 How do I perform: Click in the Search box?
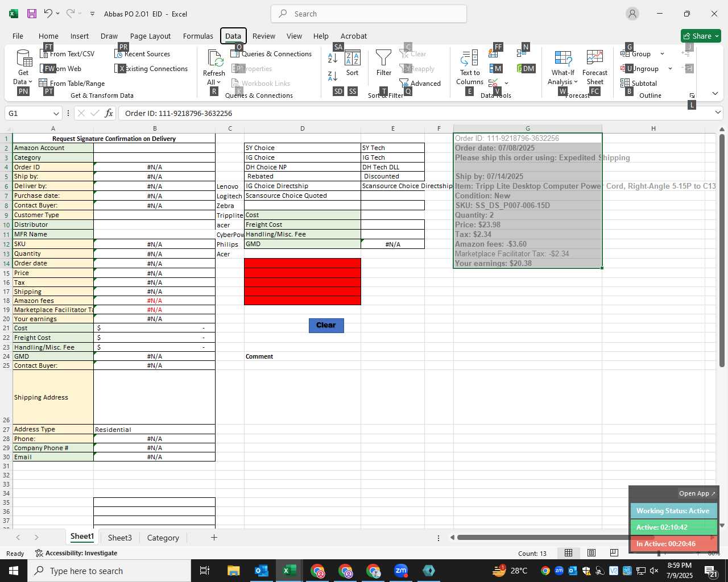369,14
